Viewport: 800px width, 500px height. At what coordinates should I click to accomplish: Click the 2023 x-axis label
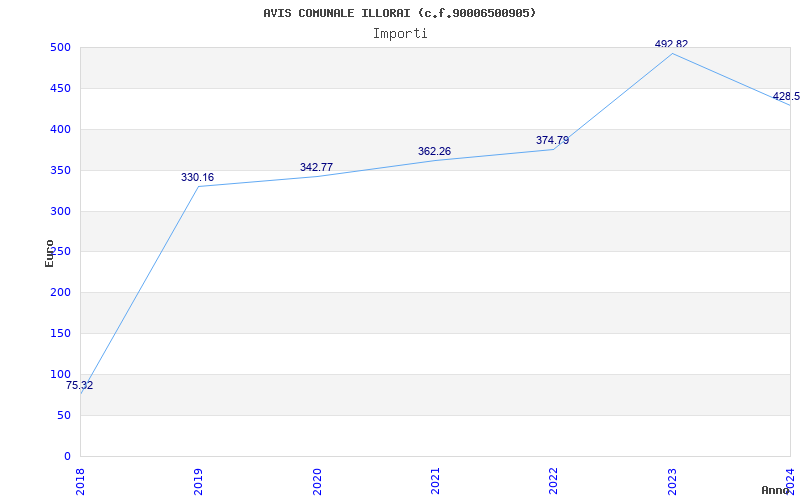click(x=672, y=481)
